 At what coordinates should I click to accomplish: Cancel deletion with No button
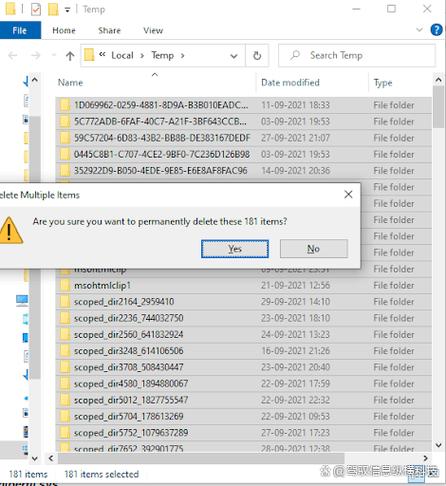point(314,249)
